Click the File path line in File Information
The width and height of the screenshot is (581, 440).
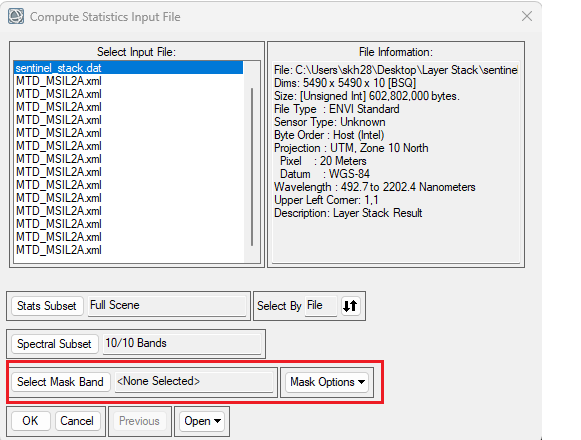(x=395, y=70)
